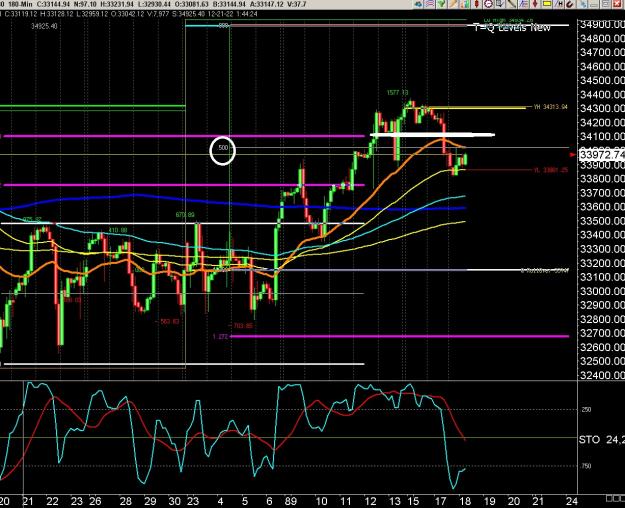Click the '410.88' swing measurement label
The height and width of the screenshot is (508, 625).
[x=118, y=230]
